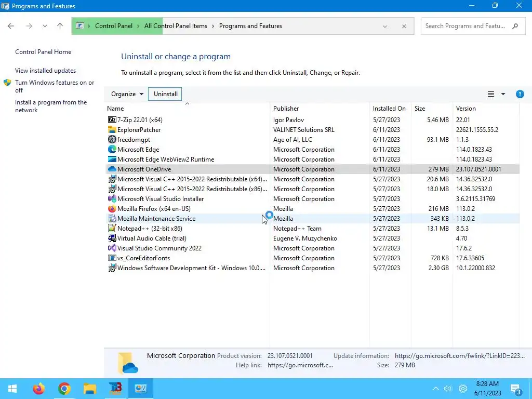The image size is (532, 399).
Task: Click the Virtual Audio Cable icon
Action: pos(112,238)
